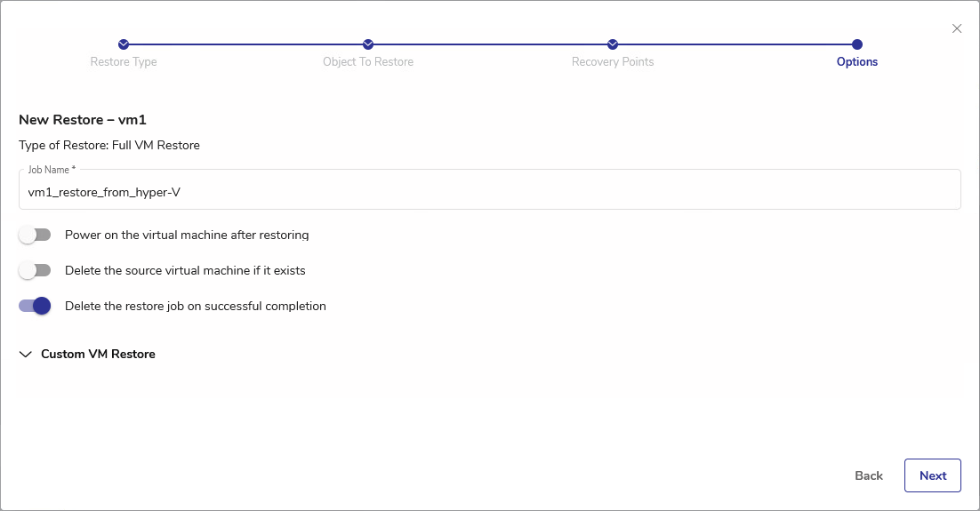Expand Custom VM Restore chevron arrow
The height and width of the screenshot is (511, 980).
(26, 355)
